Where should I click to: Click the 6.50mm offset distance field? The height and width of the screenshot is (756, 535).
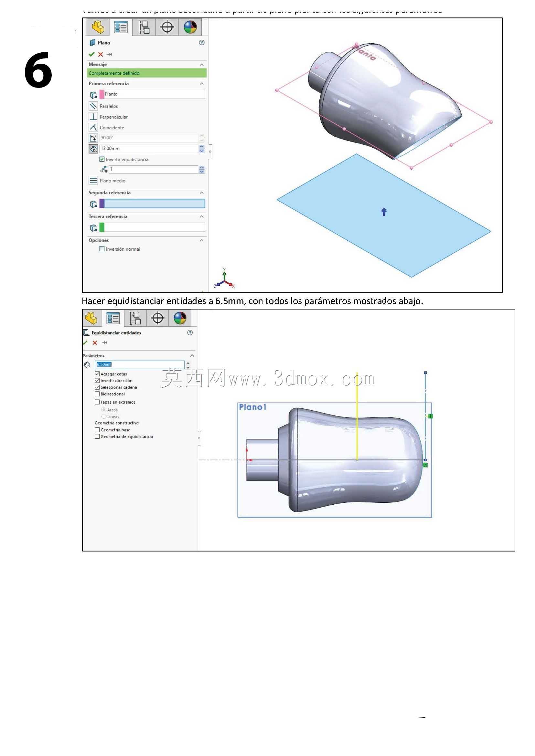coord(140,364)
